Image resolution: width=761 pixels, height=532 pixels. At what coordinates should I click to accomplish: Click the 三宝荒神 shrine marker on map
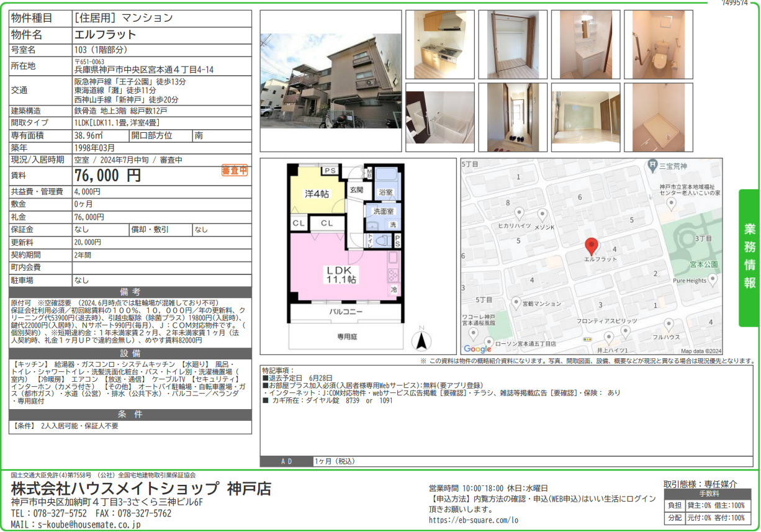click(x=652, y=166)
